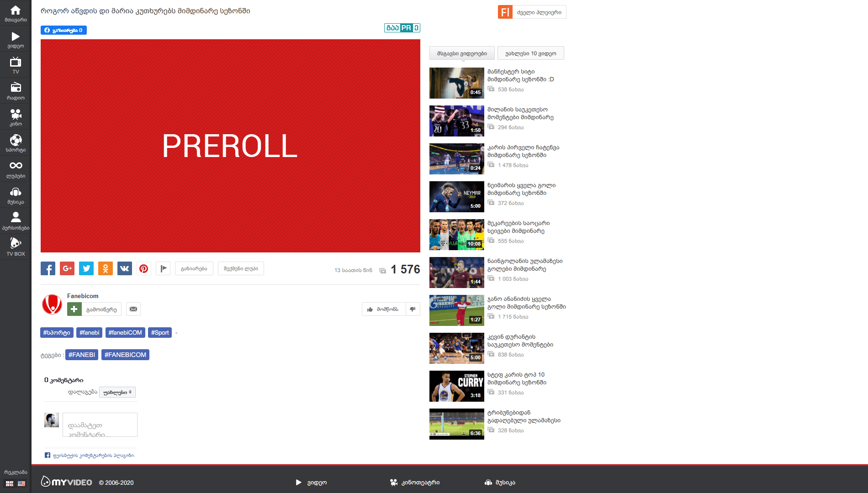Open the Fanebicom channel name link
The width and height of the screenshot is (868, 493).
(83, 296)
